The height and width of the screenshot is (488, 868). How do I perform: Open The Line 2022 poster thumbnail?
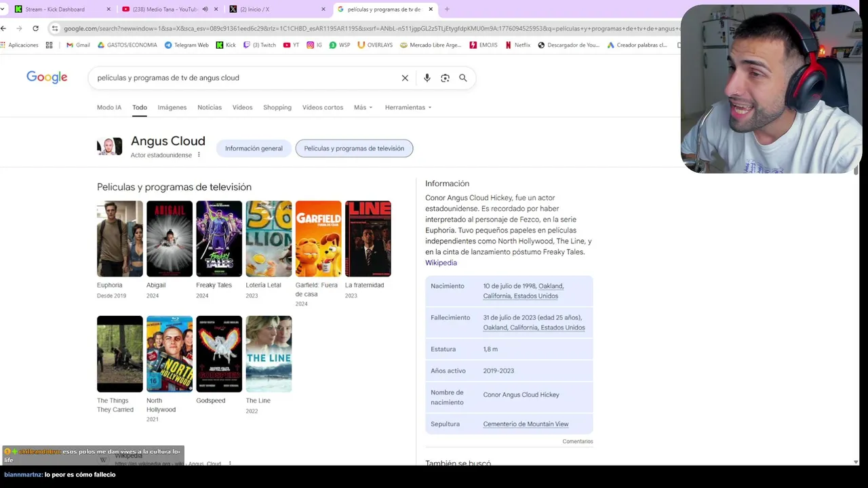(269, 354)
